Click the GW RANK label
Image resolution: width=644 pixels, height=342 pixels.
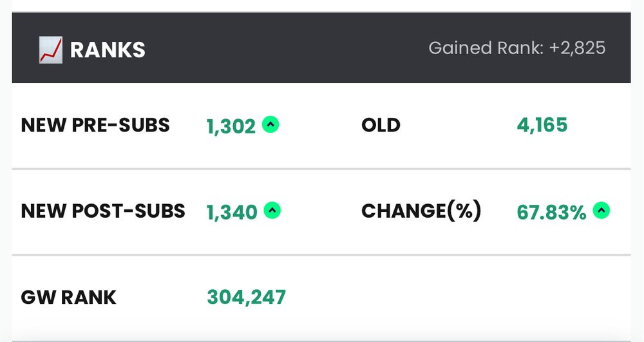(69, 298)
